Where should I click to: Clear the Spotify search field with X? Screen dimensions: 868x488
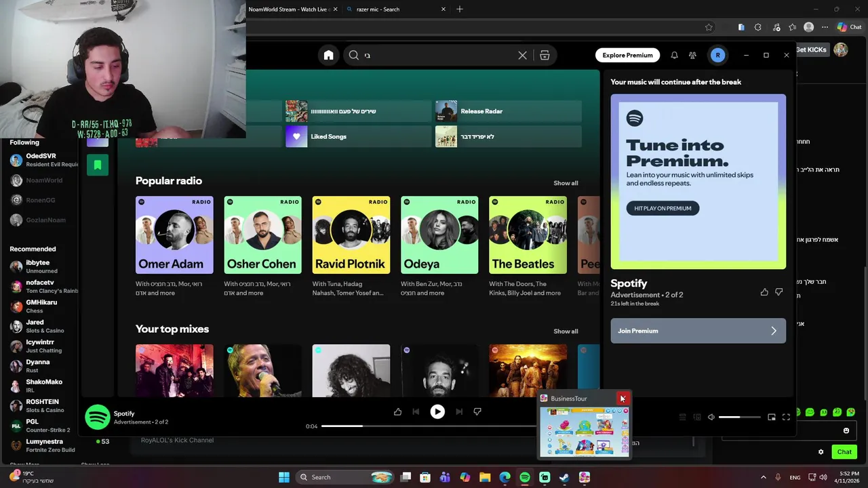pyautogui.click(x=522, y=56)
